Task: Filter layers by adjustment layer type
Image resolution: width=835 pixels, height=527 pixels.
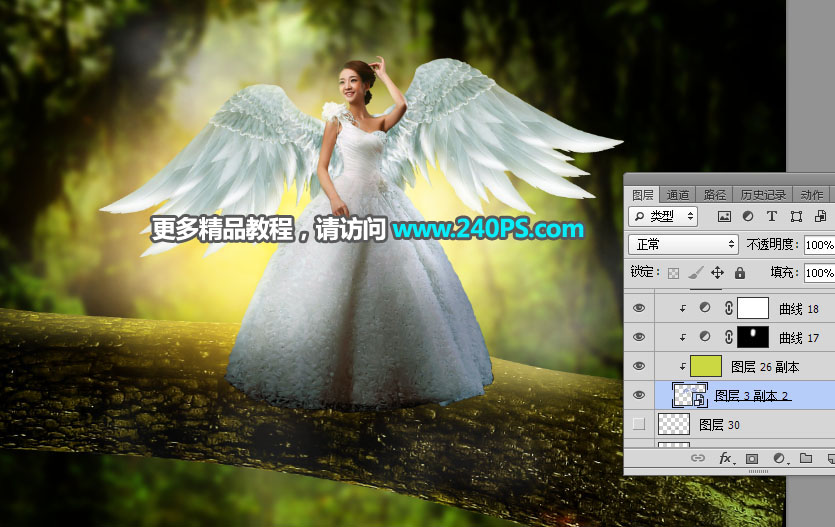Action: (x=748, y=216)
